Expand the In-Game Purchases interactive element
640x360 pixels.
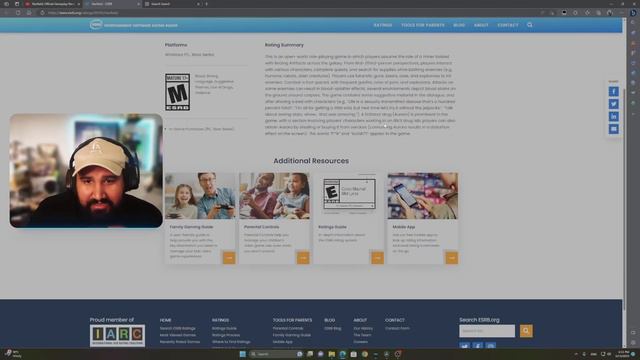point(200,129)
